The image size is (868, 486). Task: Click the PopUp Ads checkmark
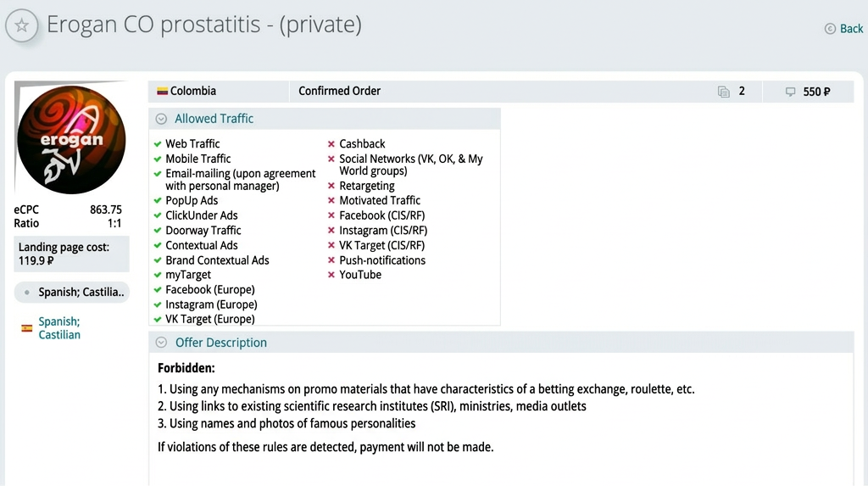tap(158, 201)
